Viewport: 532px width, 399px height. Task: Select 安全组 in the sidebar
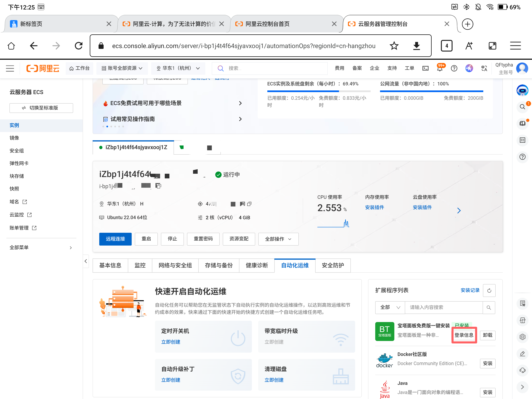tap(17, 151)
